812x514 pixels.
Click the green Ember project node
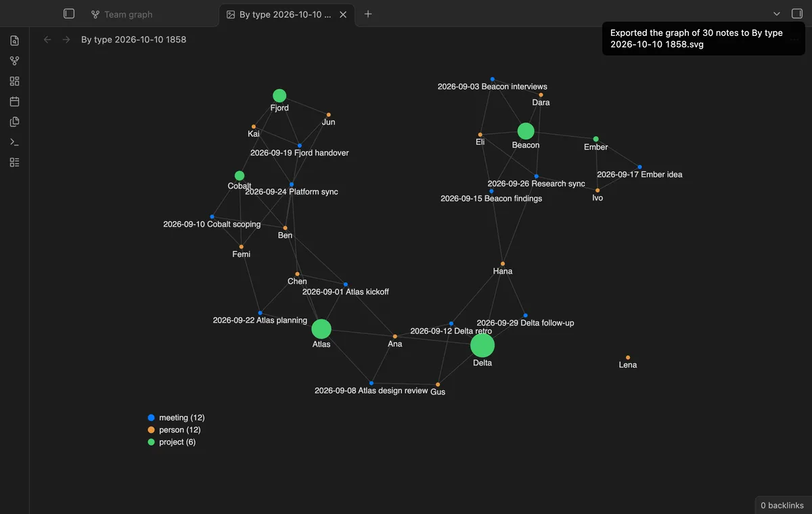click(596, 139)
